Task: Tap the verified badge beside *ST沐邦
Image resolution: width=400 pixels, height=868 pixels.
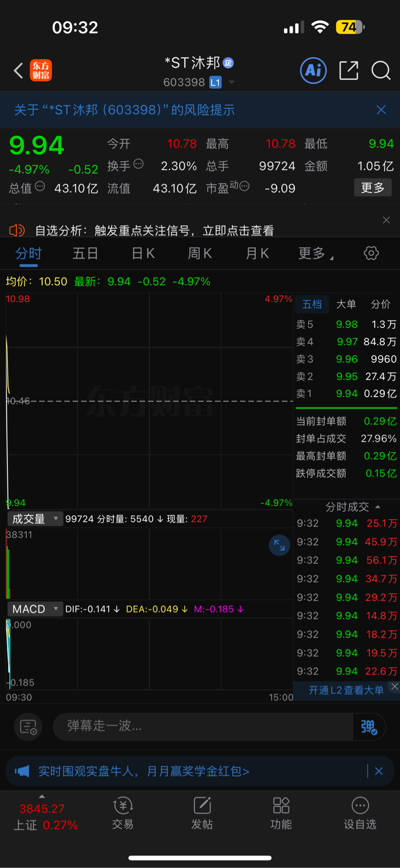Action: (x=228, y=63)
